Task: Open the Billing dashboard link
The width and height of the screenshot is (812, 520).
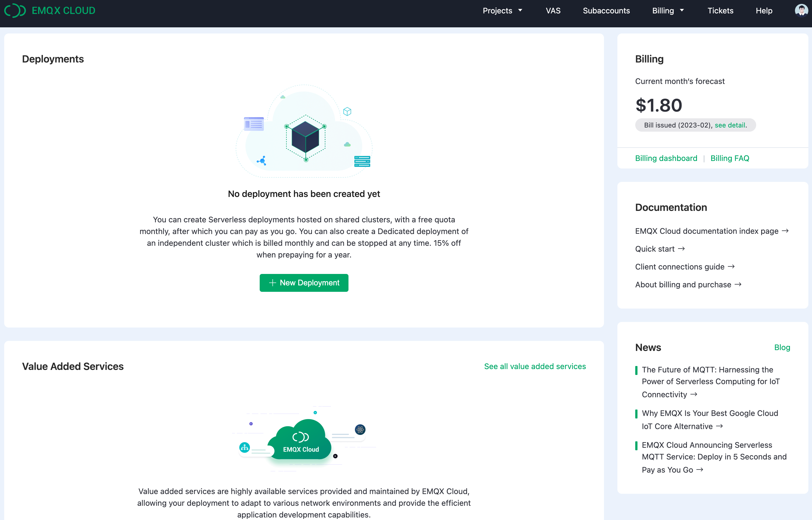Action: [666, 158]
